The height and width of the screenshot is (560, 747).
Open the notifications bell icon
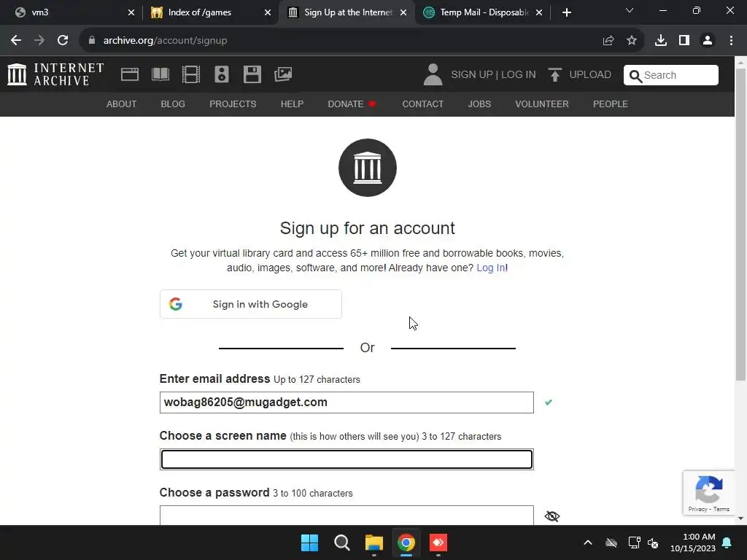click(727, 542)
